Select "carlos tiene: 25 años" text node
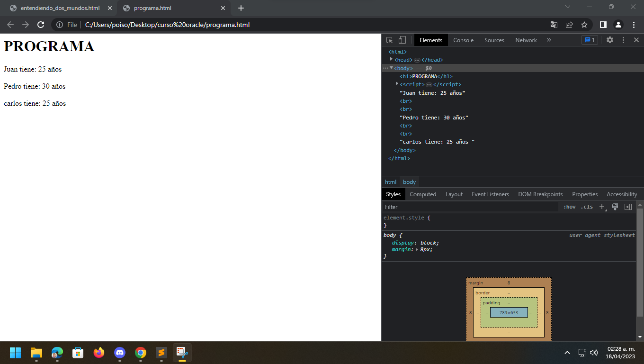Screen dimensions: 644x364 [437, 142]
